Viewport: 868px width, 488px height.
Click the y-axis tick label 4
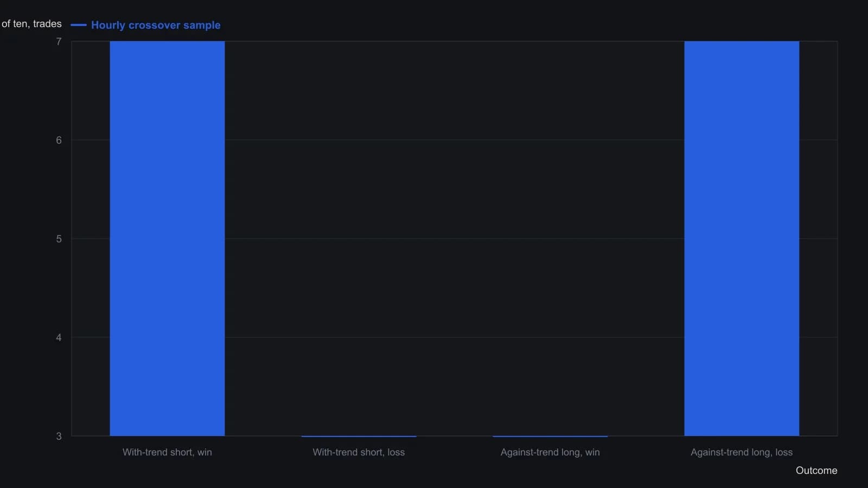(59, 338)
